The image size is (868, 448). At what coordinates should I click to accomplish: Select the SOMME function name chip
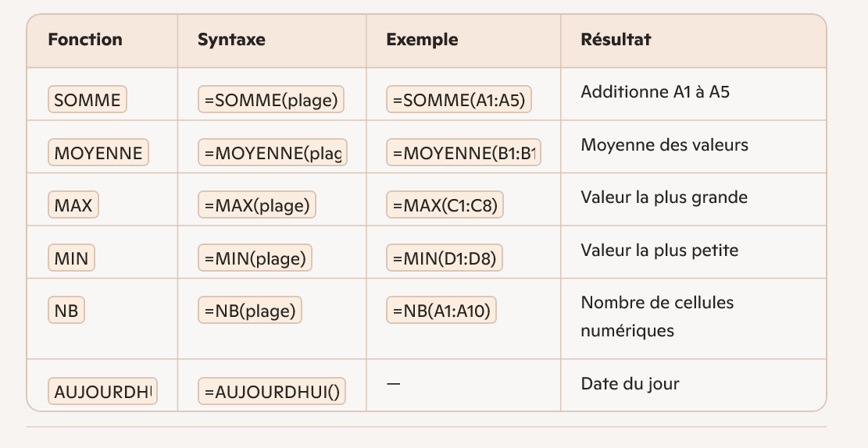point(88,100)
